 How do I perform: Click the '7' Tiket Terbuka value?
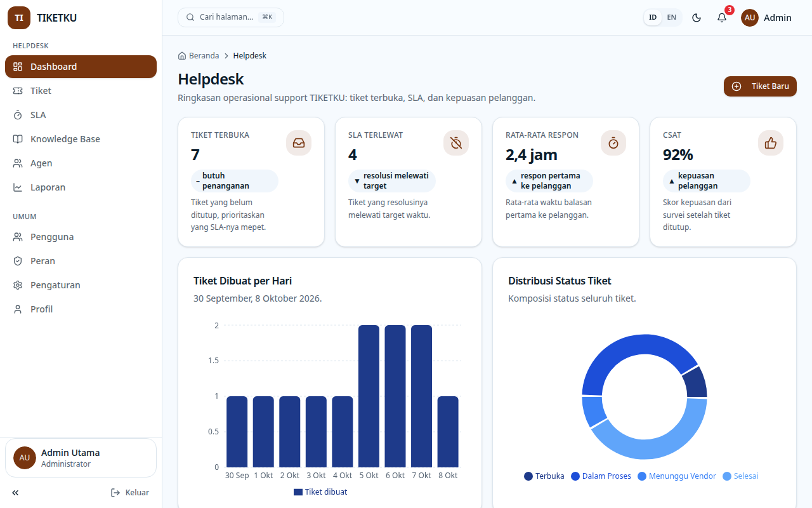tap(195, 154)
